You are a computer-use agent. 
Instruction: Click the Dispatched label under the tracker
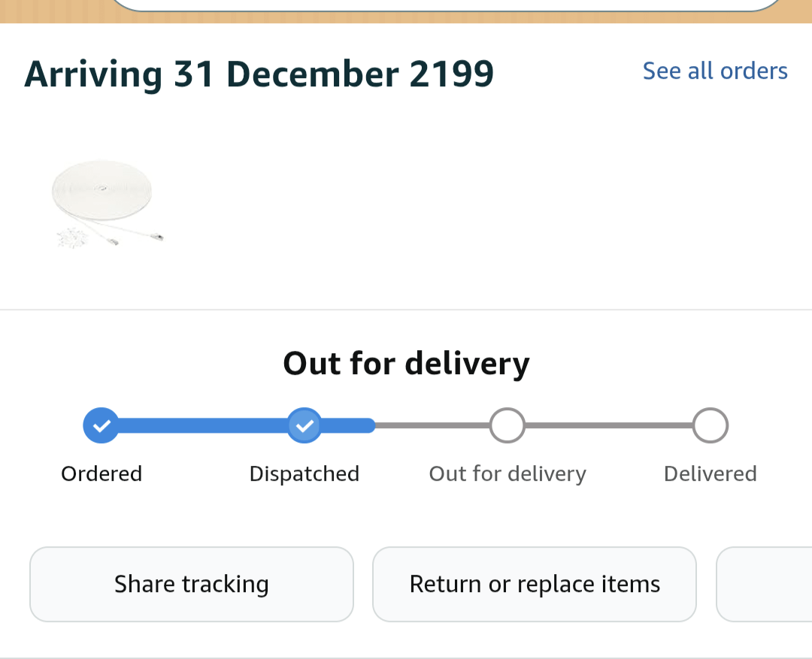(304, 474)
